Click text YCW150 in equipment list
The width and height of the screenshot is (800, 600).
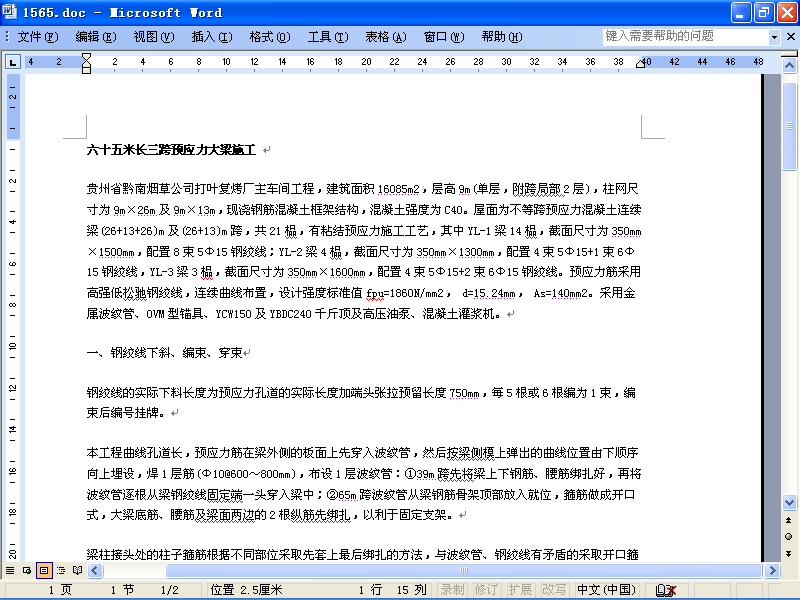point(233,314)
